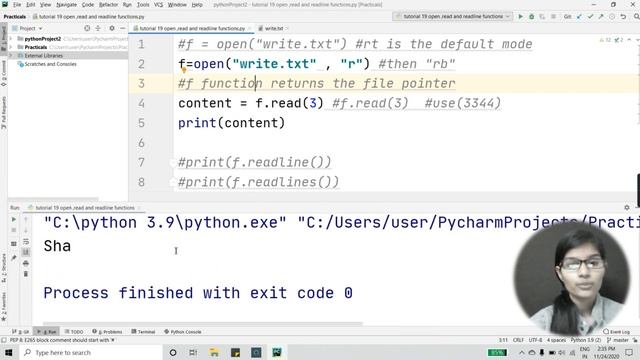Image resolution: width=640 pixels, height=360 pixels.
Task: Hide the Project tool window
Action: [x=122, y=29]
